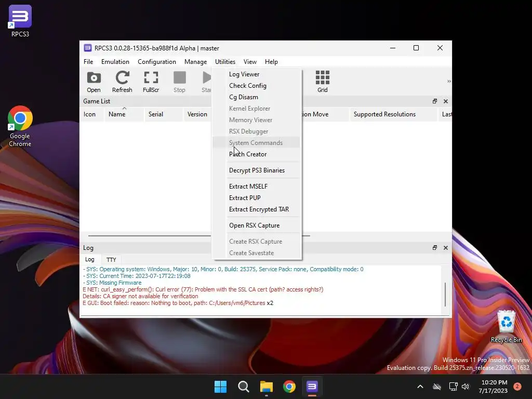
Task: Close the Utilities menu
Action: (x=225, y=62)
